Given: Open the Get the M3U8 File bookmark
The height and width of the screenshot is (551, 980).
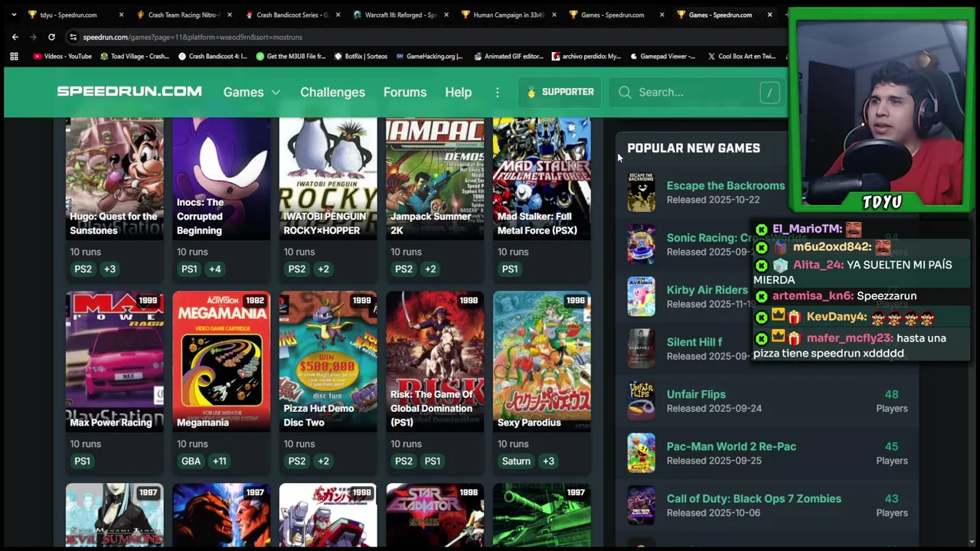Looking at the screenshot, I should [x=290, y=56].
